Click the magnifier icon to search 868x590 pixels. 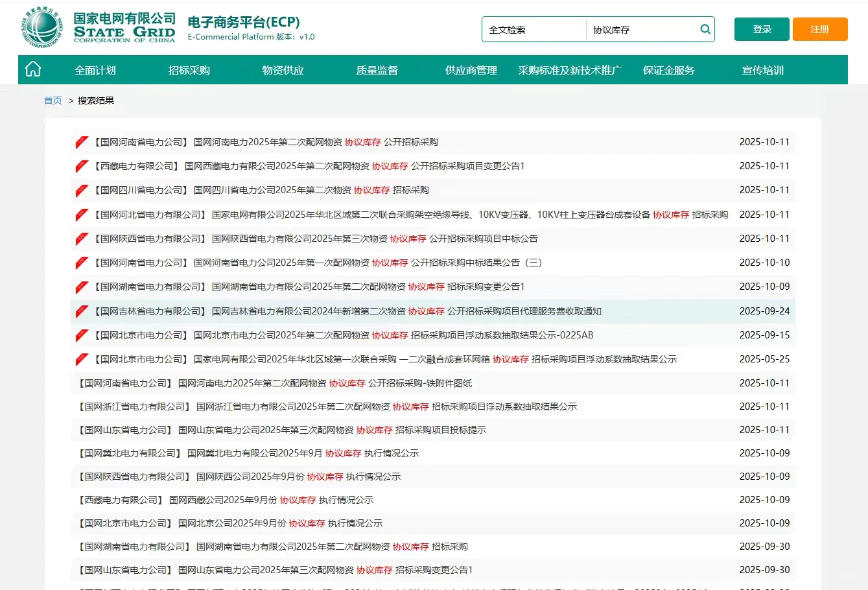point(705,29)
